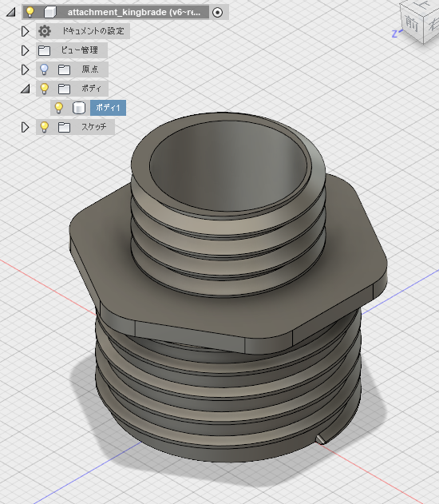Hide the ボディ folder using lightbulb
439x504 pixels.
pos(45,89)
